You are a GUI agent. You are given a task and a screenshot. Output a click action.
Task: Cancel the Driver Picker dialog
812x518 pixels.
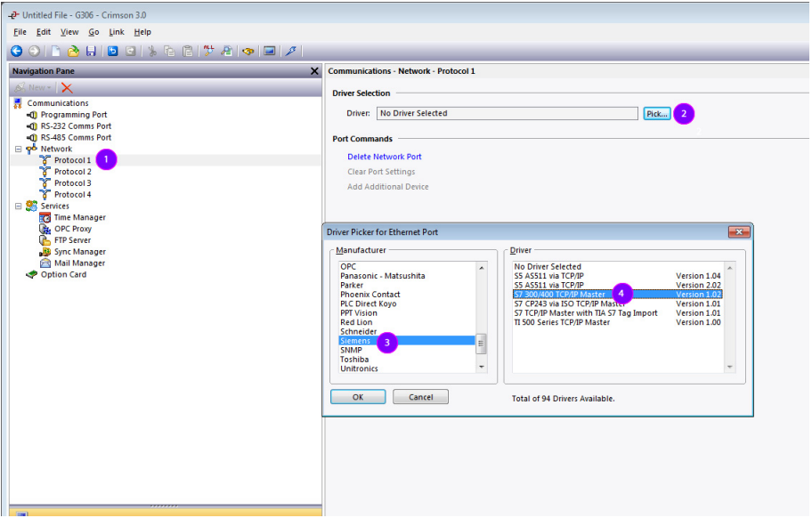[x=420, y=397]
